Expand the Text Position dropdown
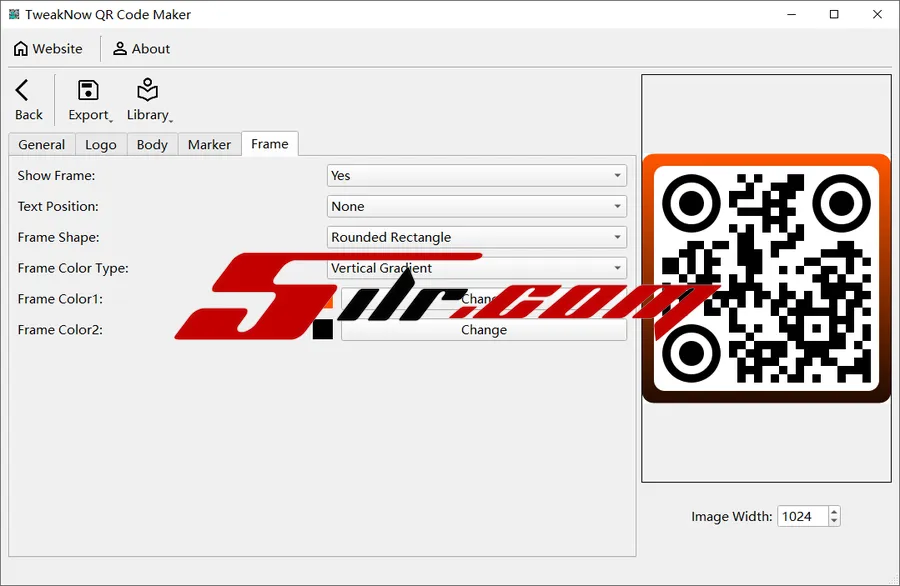This screenshot has height=586, width=900. pos(476,207)
